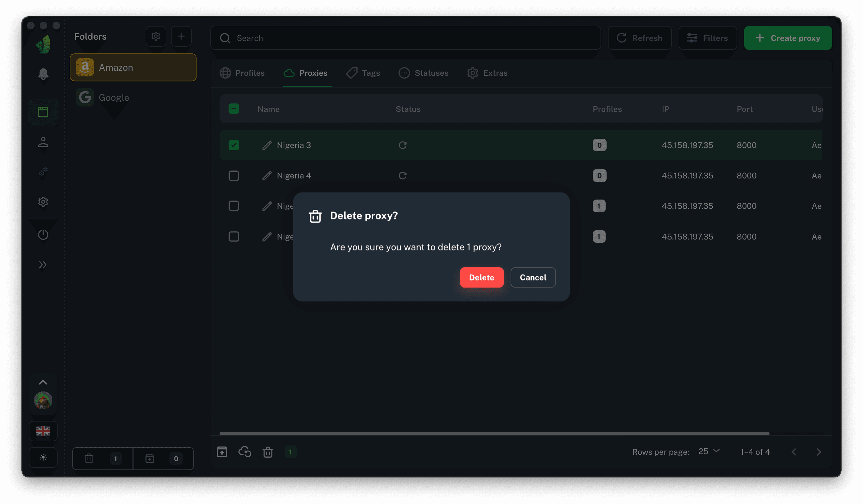Toggle the light theme sun icon

pos(43,457)
